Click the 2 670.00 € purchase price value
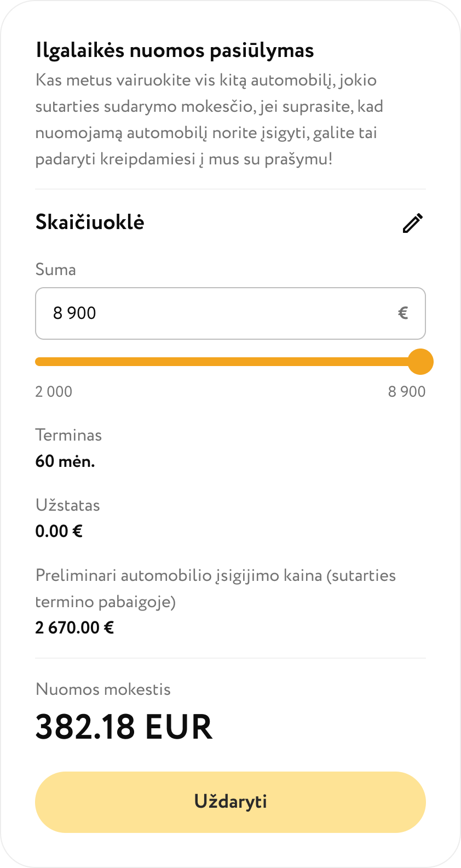Image resolution: width=461 pixels, height=868 pixels. tap(74, 627)
